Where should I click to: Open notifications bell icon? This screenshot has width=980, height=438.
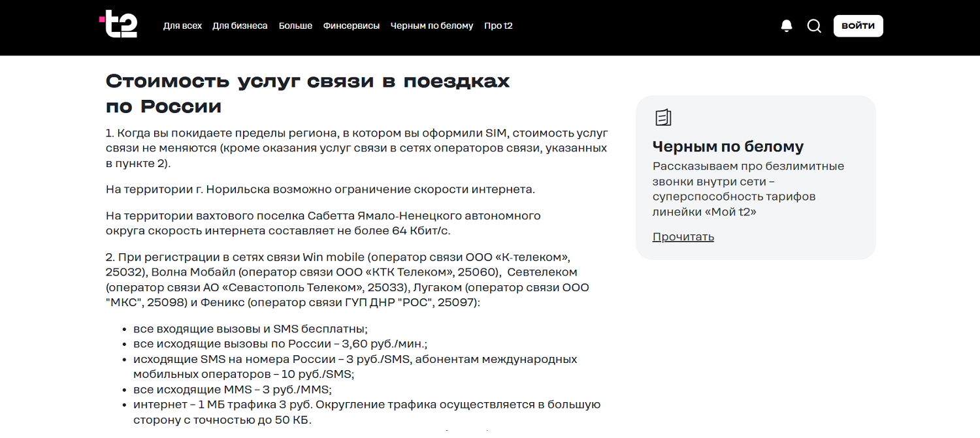pos(787,26)
